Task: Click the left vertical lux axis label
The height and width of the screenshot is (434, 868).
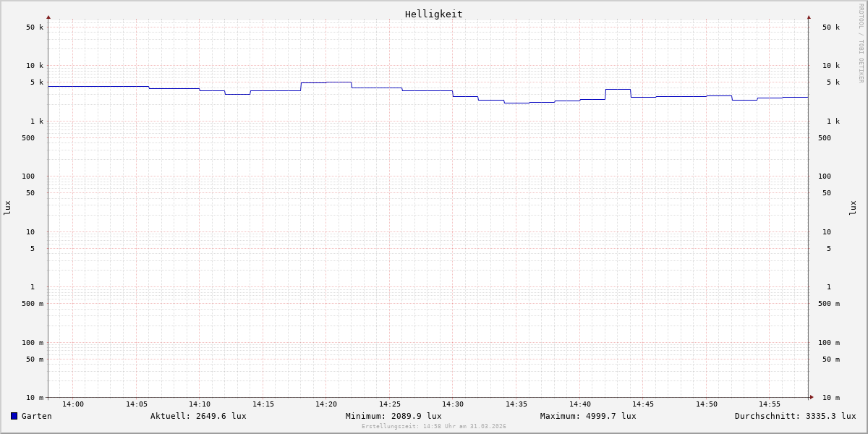Action: pos(7,208)
